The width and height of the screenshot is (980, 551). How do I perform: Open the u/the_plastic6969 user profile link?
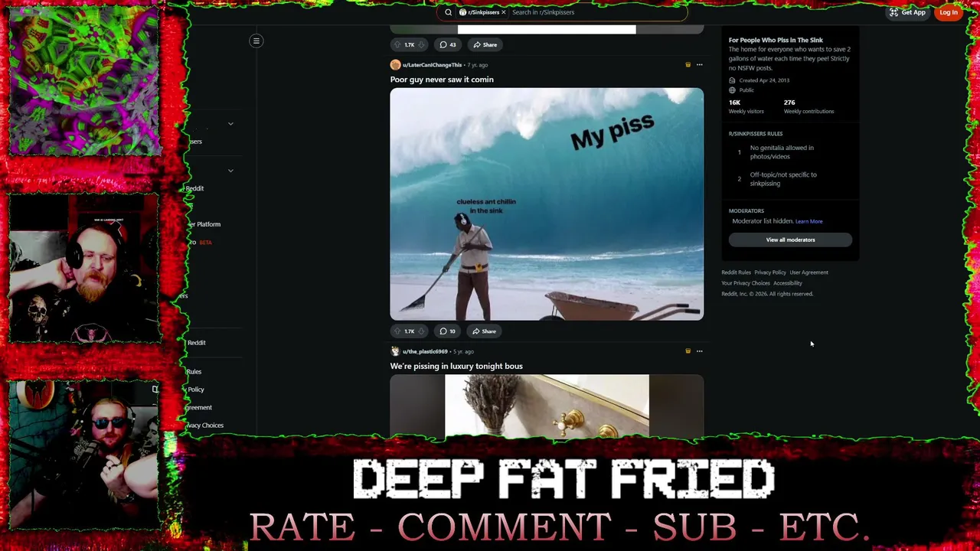[x=425, y=352]
